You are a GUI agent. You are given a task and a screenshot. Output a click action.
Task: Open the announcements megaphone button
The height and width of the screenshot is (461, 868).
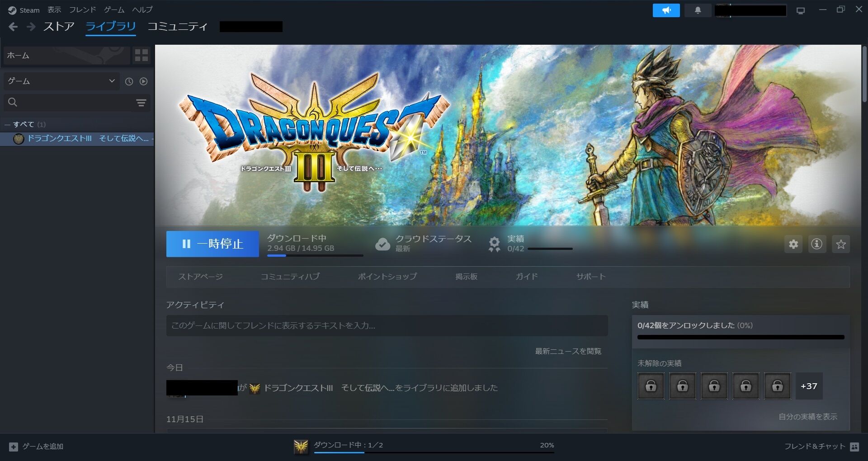pyautogui.click(x=666, y=10)
